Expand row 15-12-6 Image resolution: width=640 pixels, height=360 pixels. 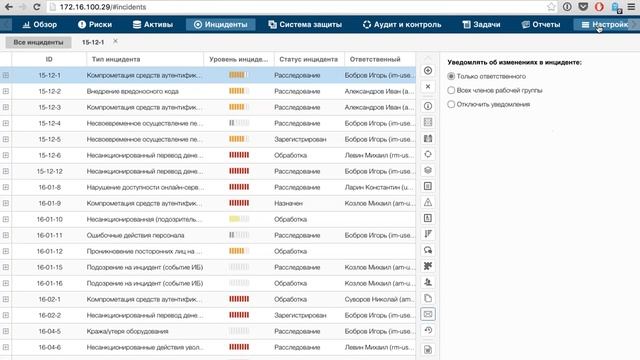(6, 155)
